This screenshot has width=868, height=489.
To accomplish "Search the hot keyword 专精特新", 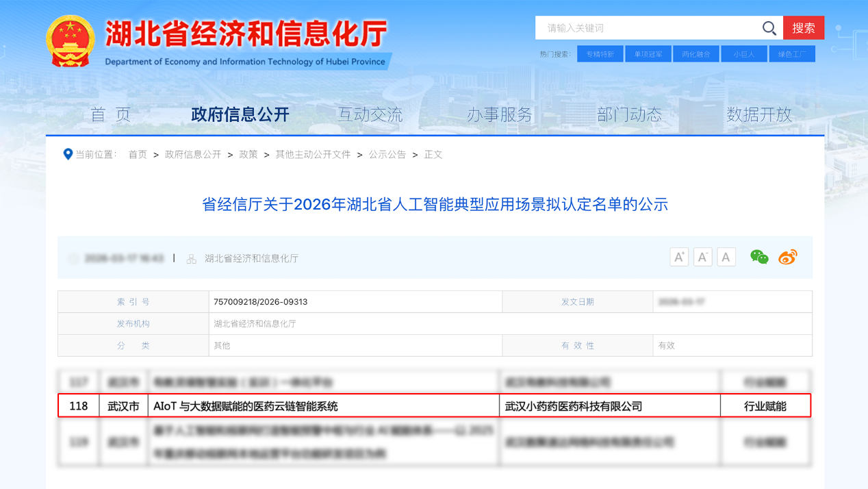I will 600,53.
